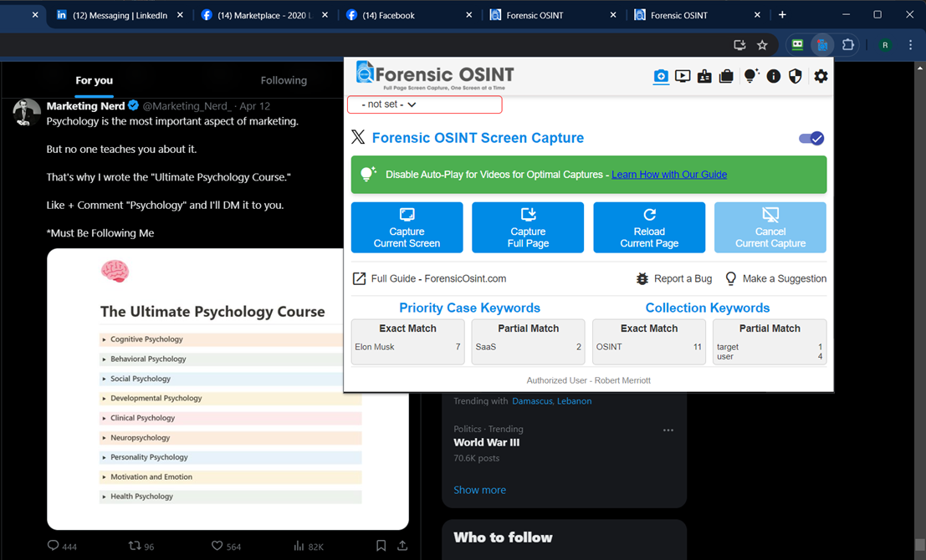Open the shield security icon

(796, 76)
